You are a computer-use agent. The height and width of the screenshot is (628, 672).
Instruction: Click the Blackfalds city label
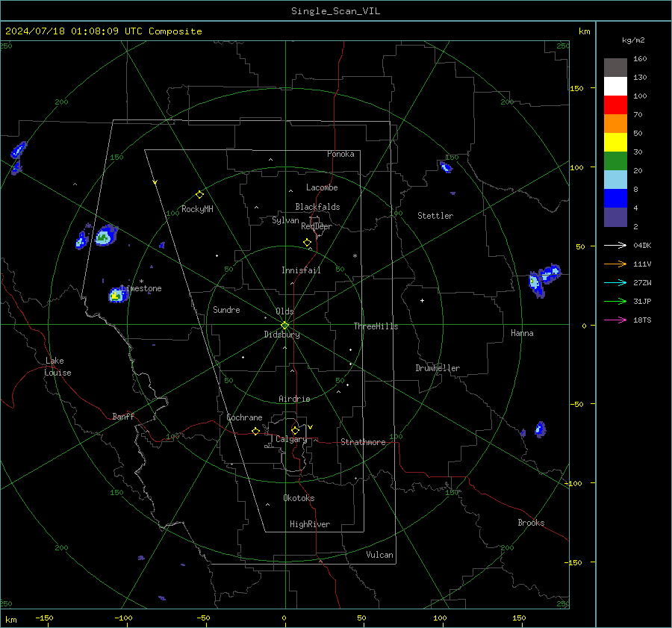click(317, 207)
